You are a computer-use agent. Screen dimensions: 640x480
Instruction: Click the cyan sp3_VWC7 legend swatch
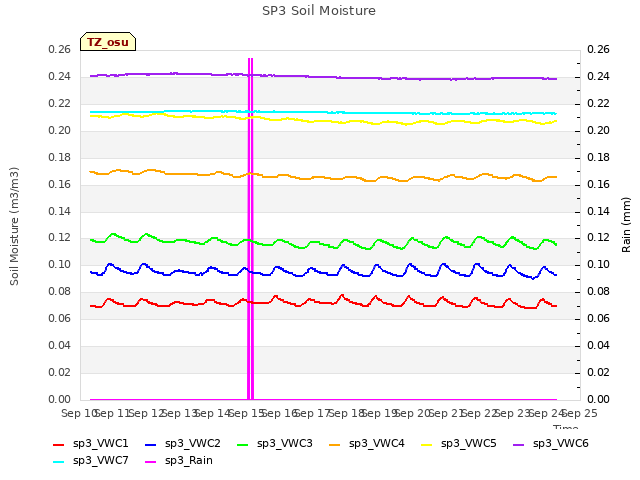click(x=59, y=462)
